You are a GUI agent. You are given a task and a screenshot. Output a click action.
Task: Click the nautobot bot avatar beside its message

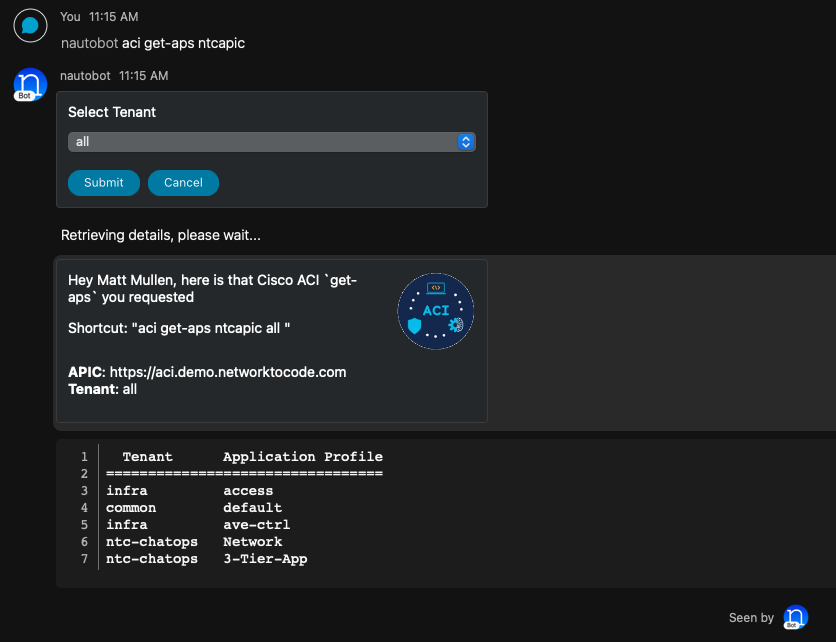30,85
